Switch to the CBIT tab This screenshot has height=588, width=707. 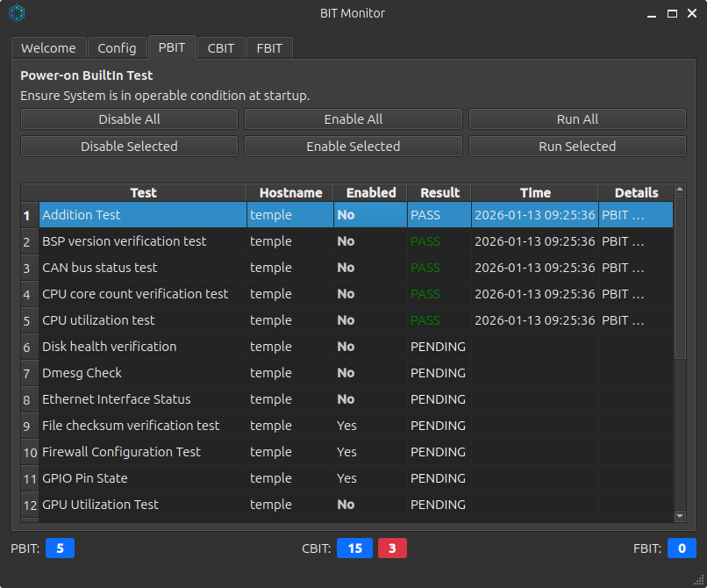click(x=221, y=48)
